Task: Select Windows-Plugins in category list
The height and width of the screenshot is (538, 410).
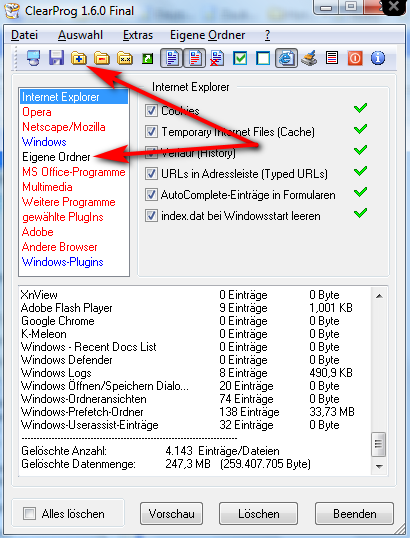Action: coord(62,262)
